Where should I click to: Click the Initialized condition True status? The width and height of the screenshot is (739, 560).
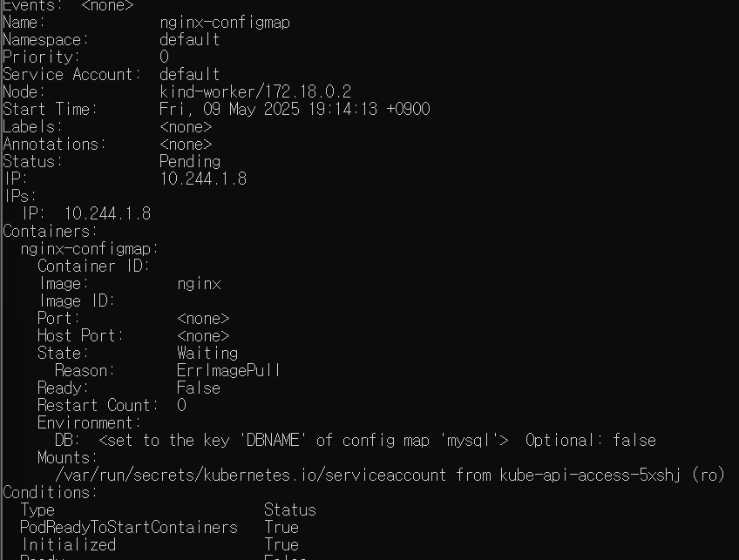pos(281,545)
